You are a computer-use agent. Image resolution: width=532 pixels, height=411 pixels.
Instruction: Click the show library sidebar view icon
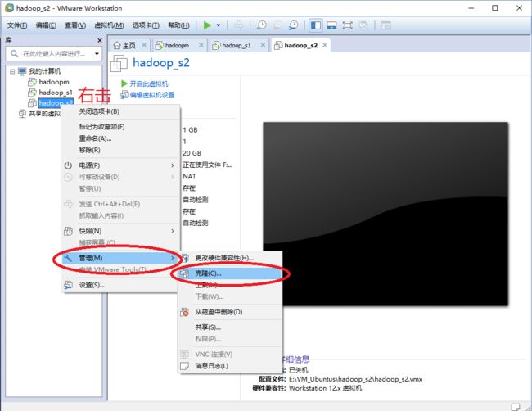click(x=317, y=25)
